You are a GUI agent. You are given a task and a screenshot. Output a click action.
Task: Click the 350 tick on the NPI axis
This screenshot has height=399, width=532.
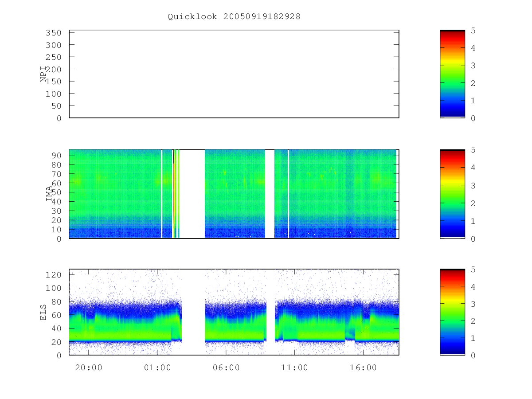click(54, 33)
